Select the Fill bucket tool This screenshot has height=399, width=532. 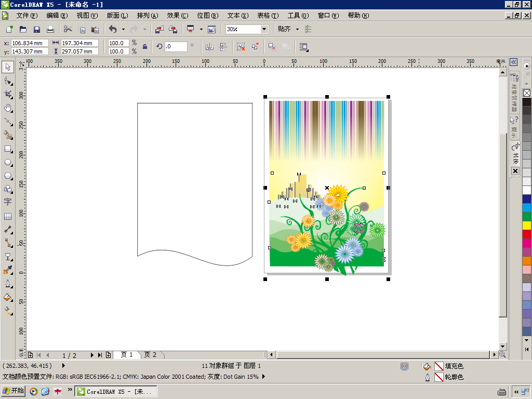pyautogui.click(x=8, y=297)
